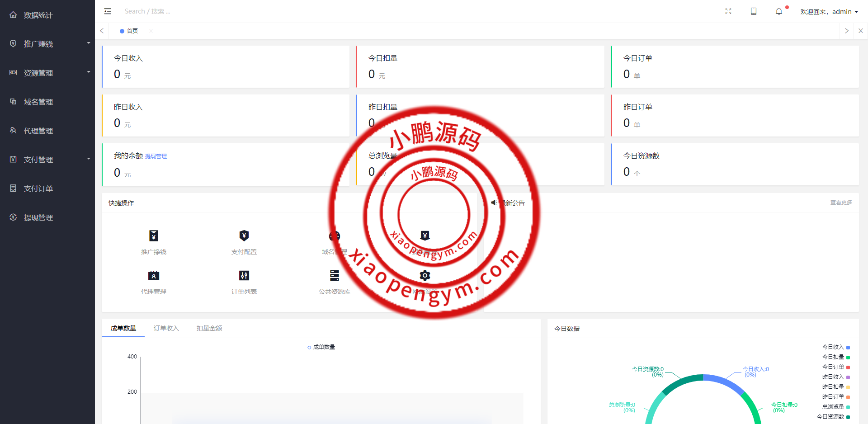Open notifications bell icon
The width and height of the screenshot is (868, 424).
pos(779,11)
